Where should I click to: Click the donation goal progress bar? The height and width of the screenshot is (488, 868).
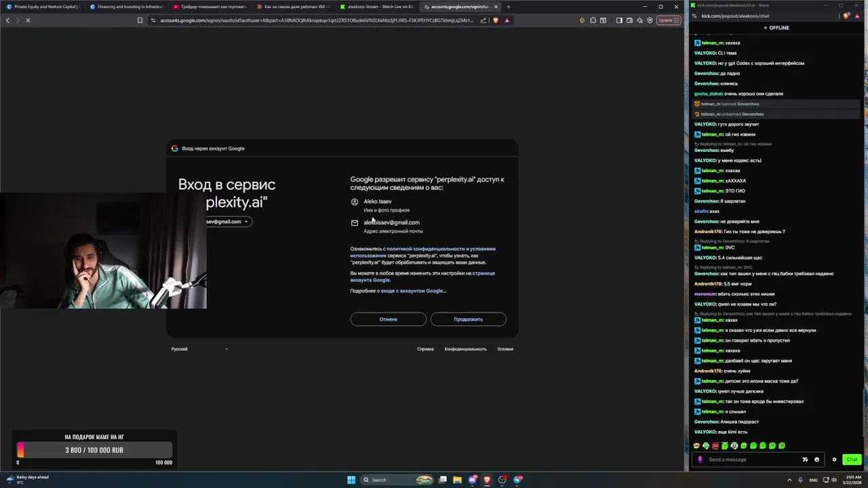click(94, 450)
